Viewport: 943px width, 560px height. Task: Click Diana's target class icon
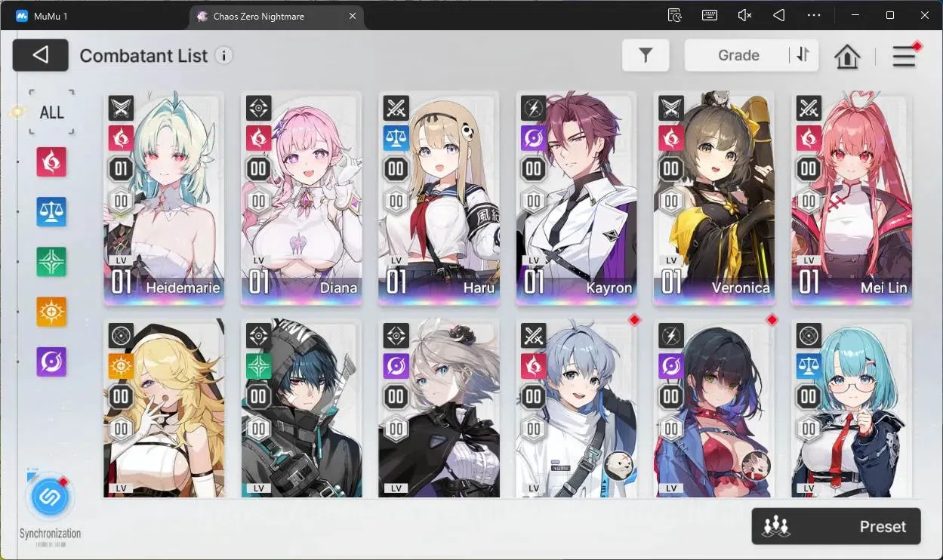259,109
